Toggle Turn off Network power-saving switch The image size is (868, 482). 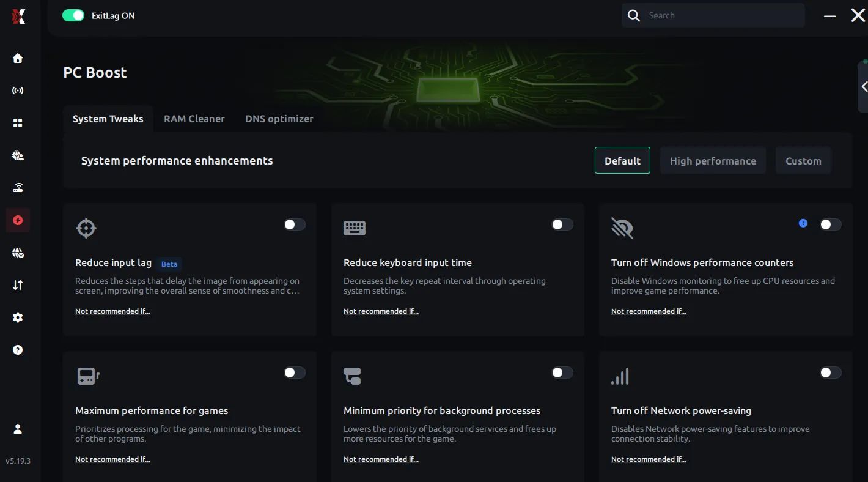tap(830, 373)
